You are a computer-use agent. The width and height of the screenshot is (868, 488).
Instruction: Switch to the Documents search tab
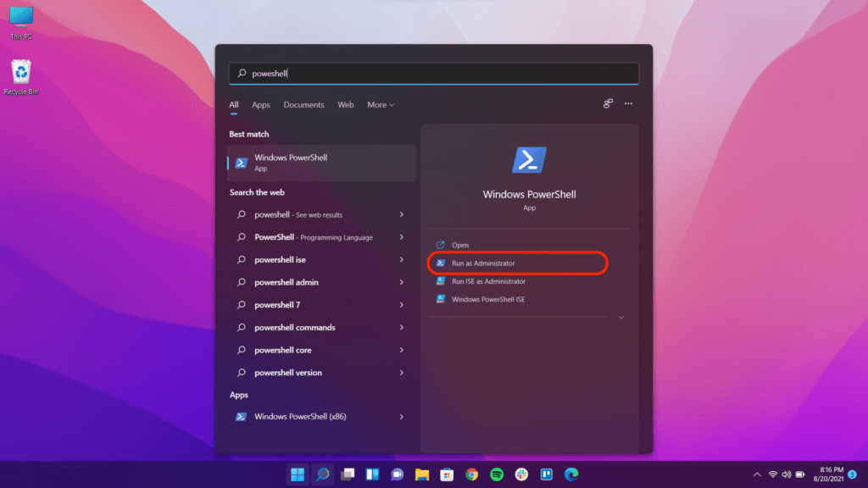[x=303, y=104]
